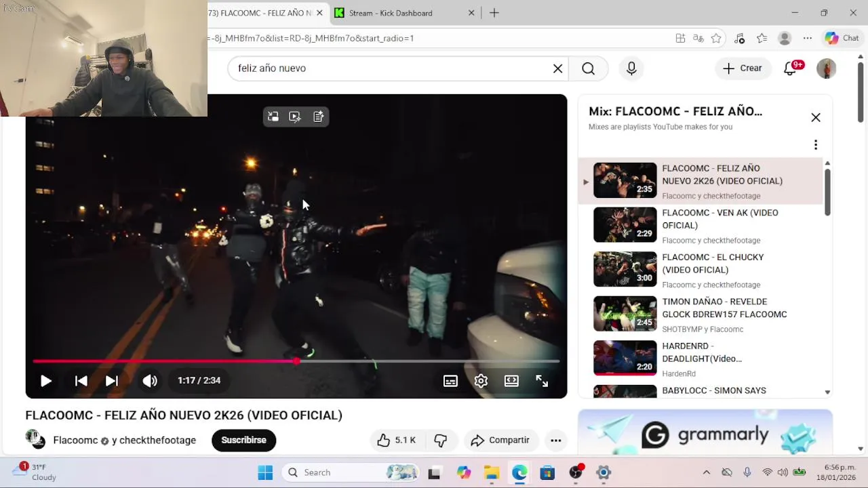Image resolution: width=868 pixels, height=488 pixels.
Task: Click the third overlay icon above video
Action: pos(318,117)
